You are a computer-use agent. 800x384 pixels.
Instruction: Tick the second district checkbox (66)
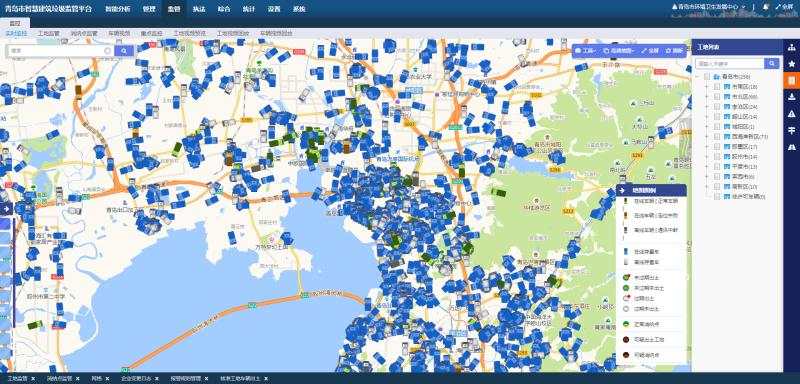[x=717, y=96]
